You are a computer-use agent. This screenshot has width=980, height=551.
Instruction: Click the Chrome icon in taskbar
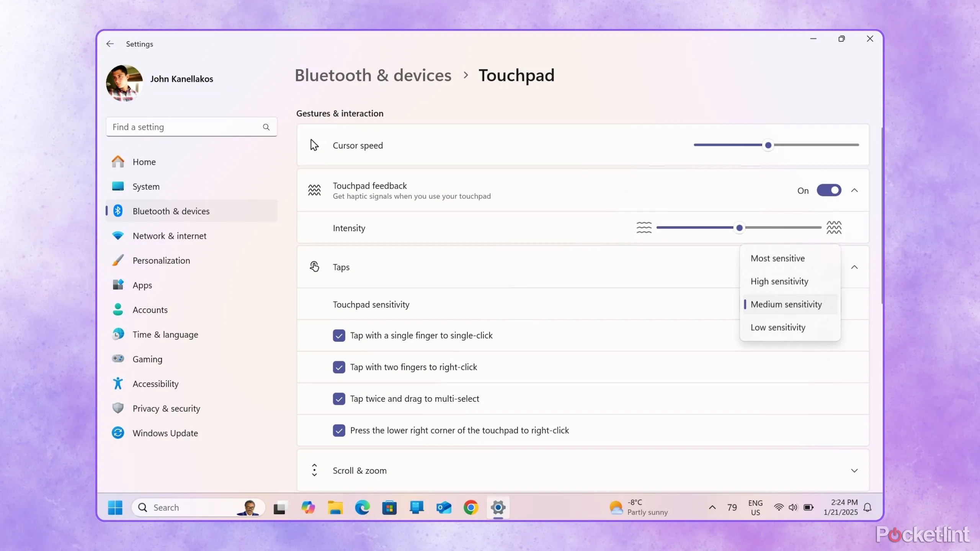(x=470, y=507)
